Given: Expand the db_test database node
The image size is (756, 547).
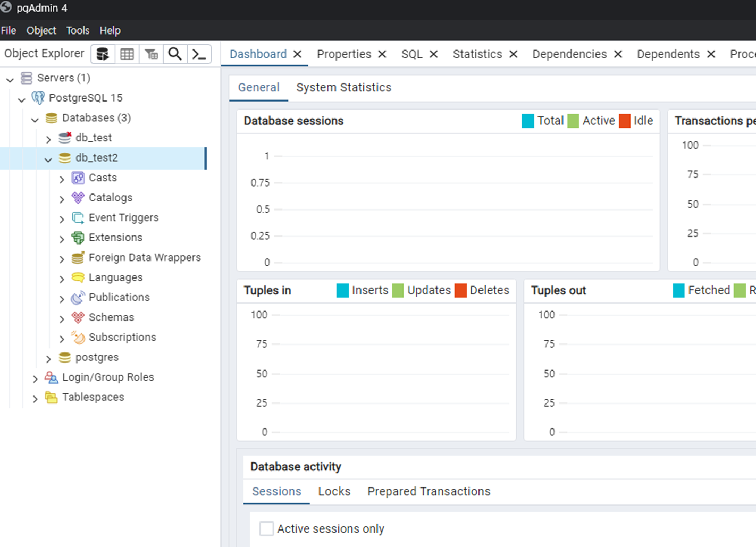Looking at the screenshot, I should coord(48,139).
